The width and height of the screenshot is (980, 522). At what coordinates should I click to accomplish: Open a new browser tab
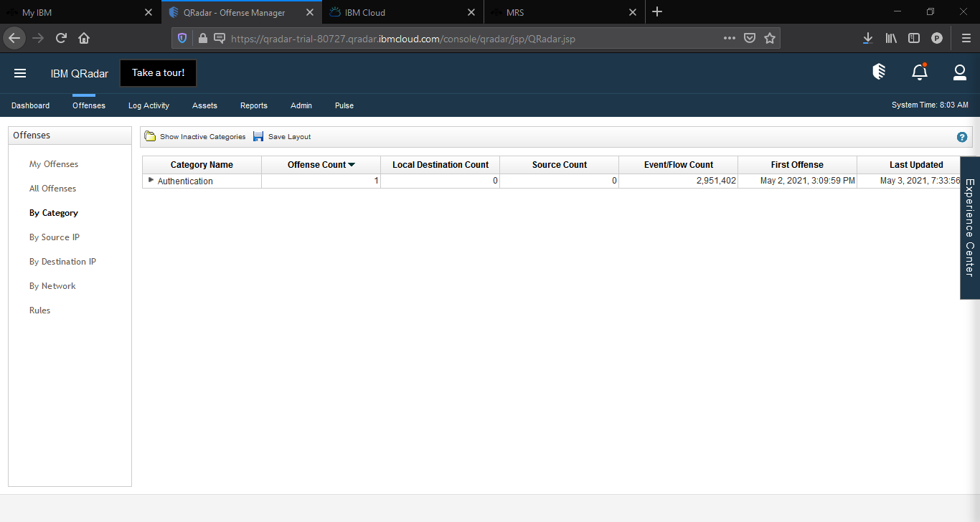click(657, 12)
